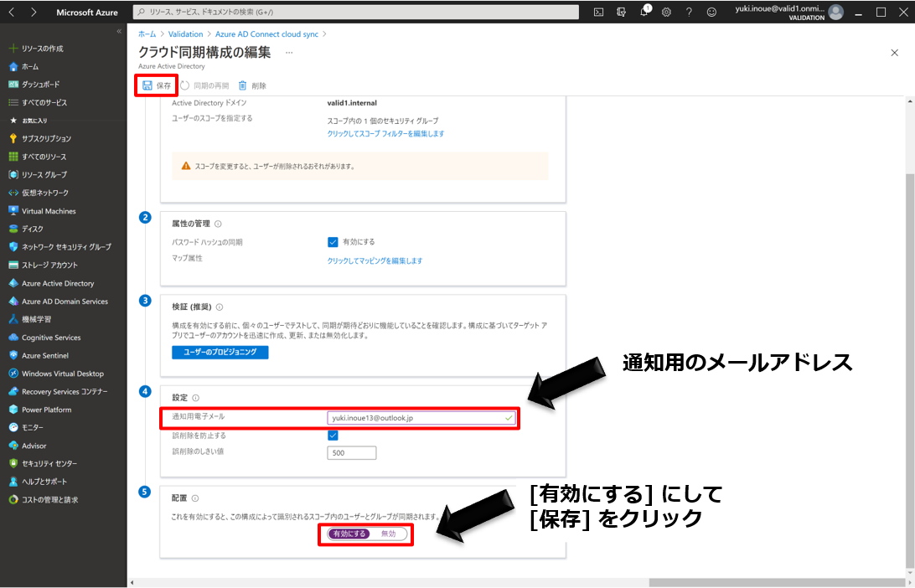Go forward with the right arrow in title bar
The width and height of the screenshot is (915, 588).
(x=34, y=12)
